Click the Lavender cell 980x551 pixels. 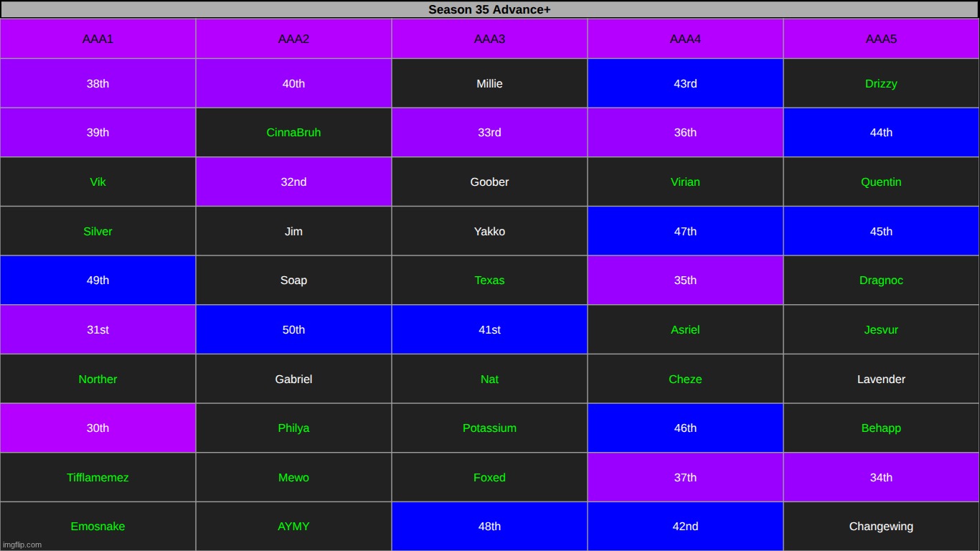click(881, 379)
